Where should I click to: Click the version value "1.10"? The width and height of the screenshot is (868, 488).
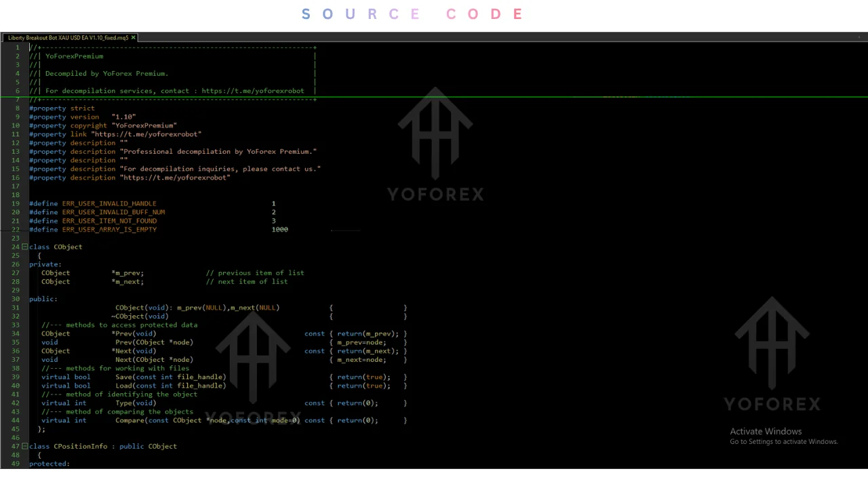[x=123, y=117]
